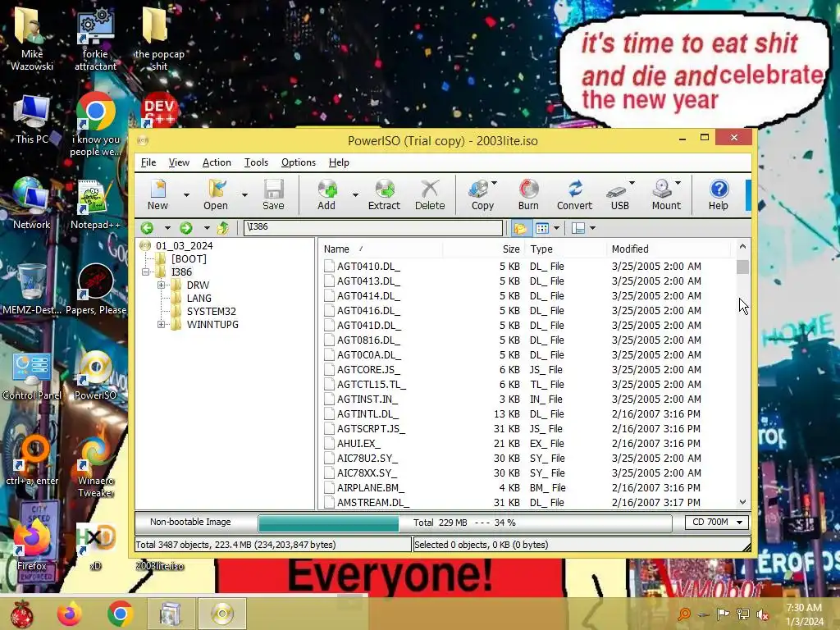The width and height of the screenshot is (840, 630).
Task: Select the Winaero Tweaker desktop icon
Action: (95, 467)
